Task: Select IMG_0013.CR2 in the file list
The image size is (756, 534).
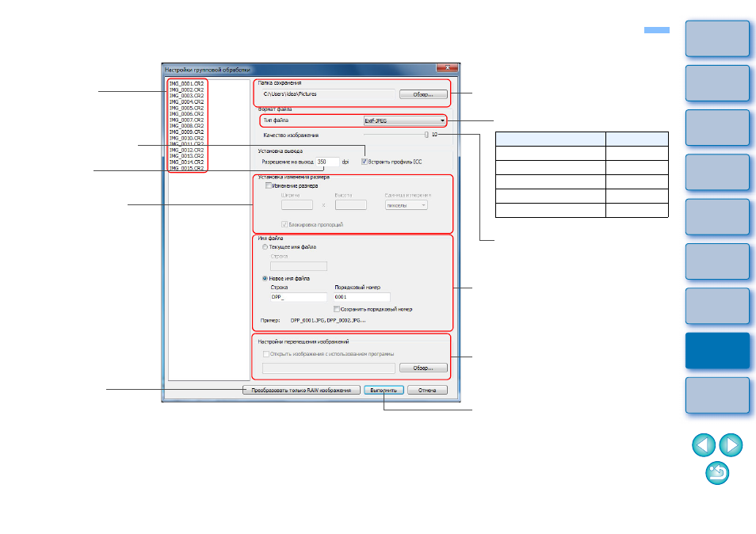Action: coord(186,156)
